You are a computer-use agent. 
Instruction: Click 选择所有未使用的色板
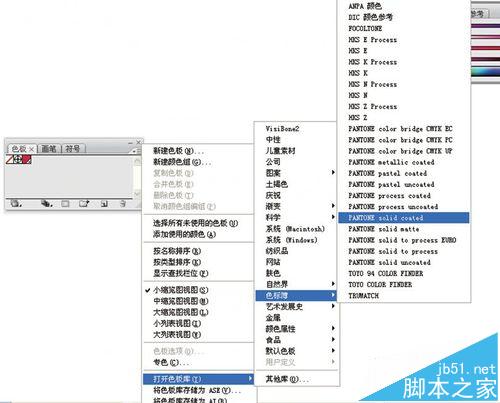click(195, 223)
